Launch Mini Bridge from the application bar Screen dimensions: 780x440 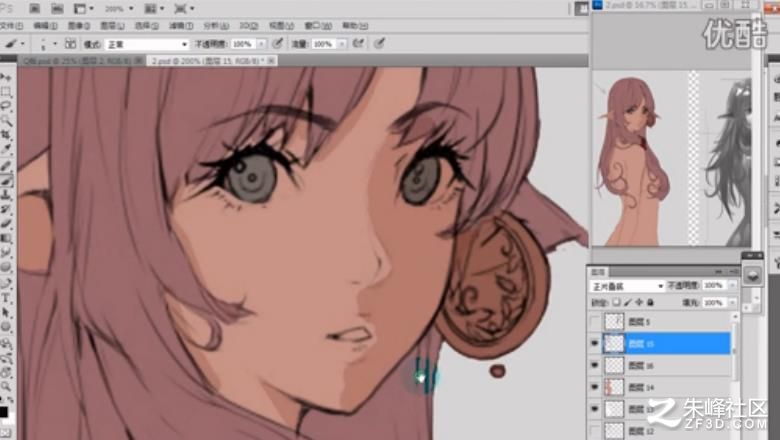click(57, 8)
